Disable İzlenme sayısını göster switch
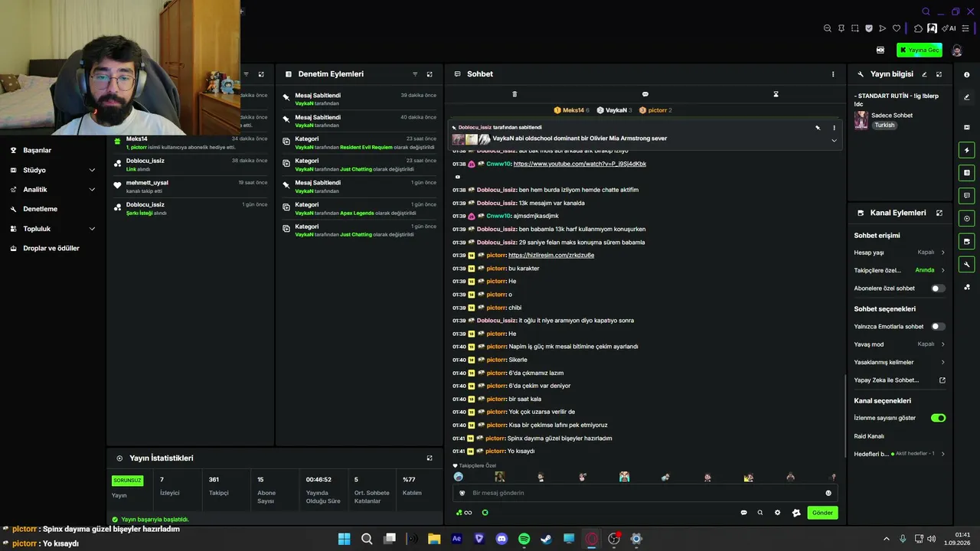 pos(938,418)
